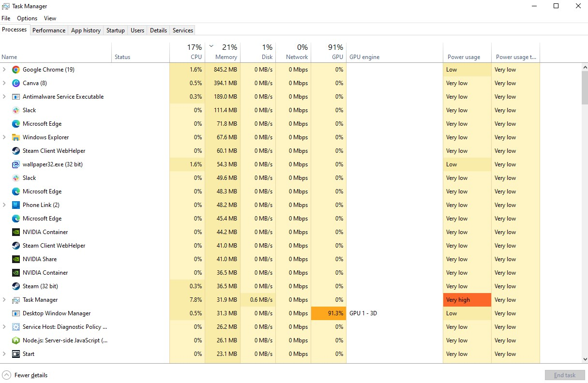Image resolution: width=588 pixels, height=383 pixels.
Task: Sort by the GPU column header
Action: 329,52
